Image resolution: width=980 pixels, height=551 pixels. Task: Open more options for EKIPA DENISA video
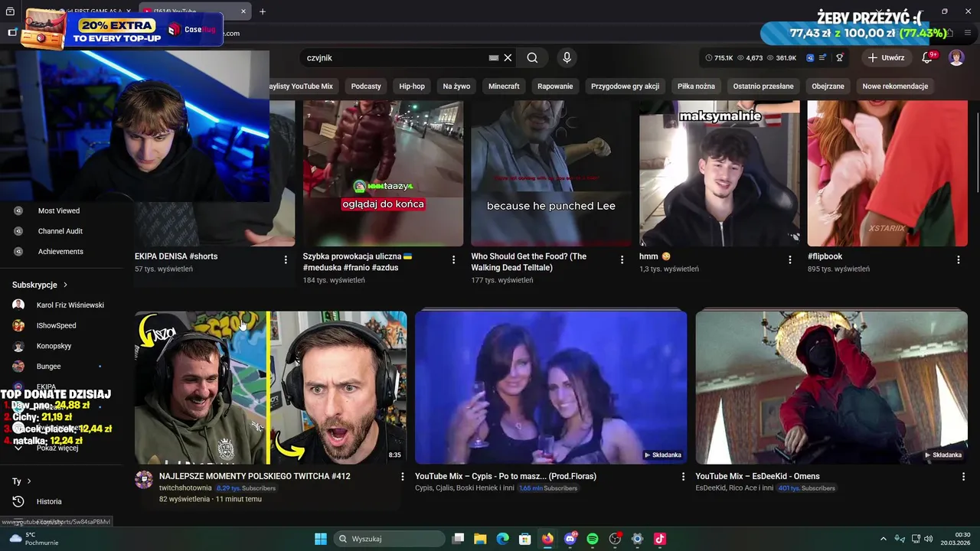[286, 260]
